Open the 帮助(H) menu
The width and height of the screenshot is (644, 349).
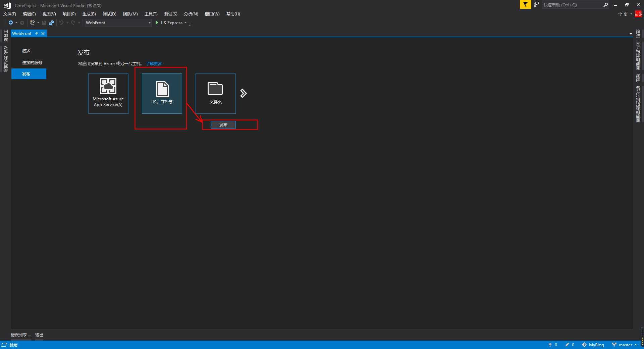233,14
